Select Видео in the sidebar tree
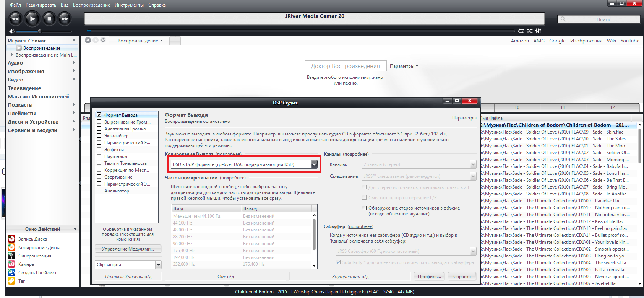Screen dimensions: 644x298 (x=16, y=80)
